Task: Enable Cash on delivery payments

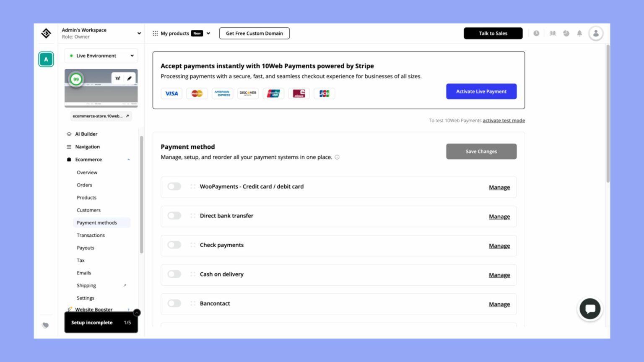Action: point(174,274)
